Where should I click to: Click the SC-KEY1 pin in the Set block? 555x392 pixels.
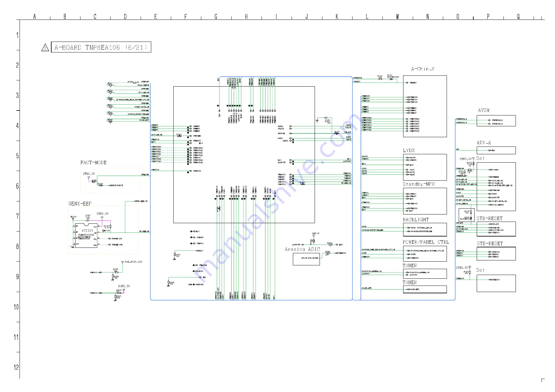click(494, 170)
